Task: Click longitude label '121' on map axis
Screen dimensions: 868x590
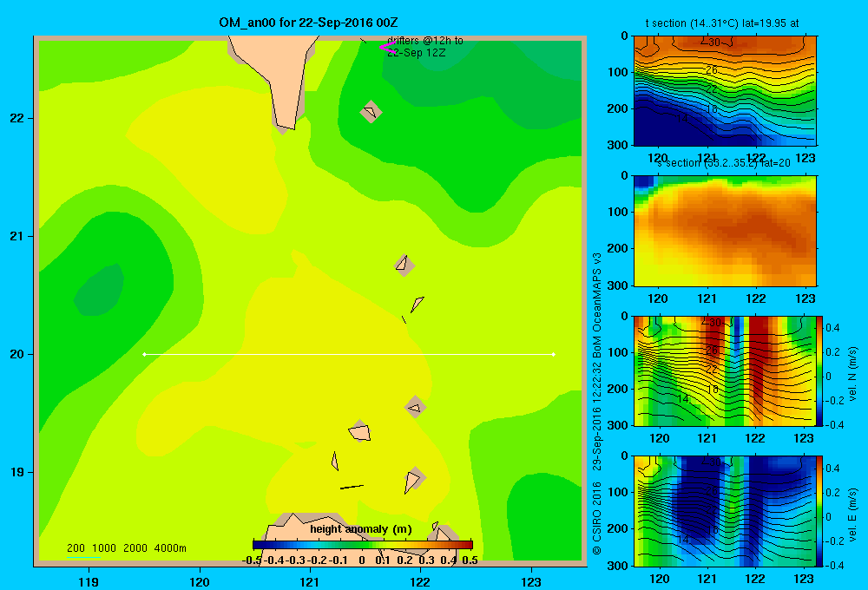Action: pos(310,581)
